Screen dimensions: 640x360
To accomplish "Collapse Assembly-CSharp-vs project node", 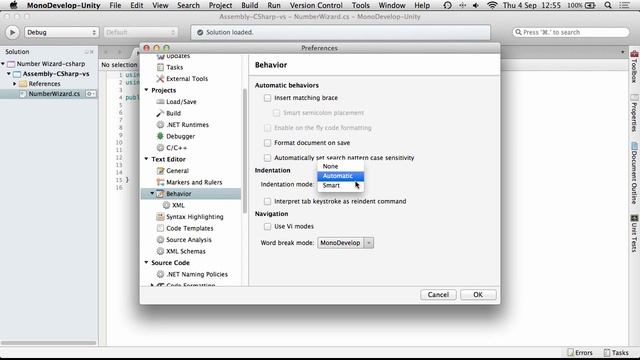I will [9, 74].
